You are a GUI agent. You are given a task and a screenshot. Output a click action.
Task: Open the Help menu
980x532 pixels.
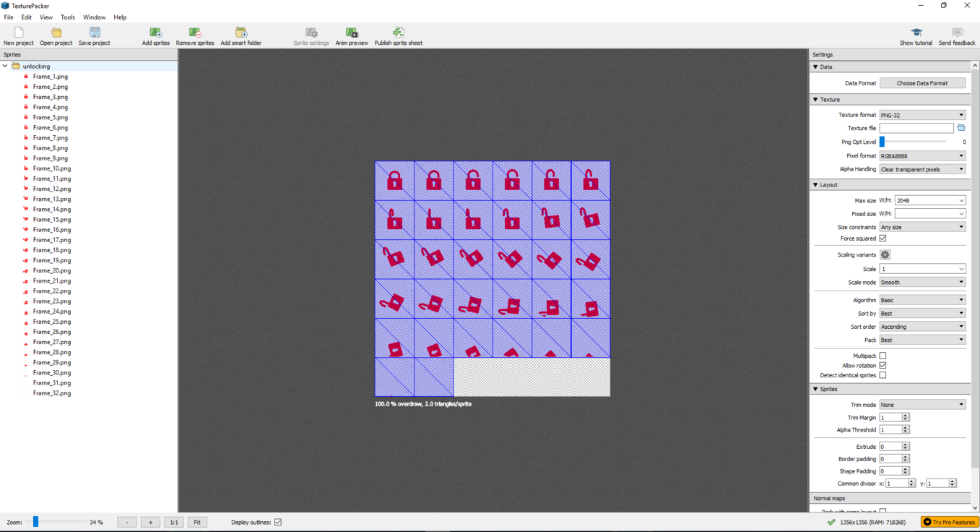120,17
